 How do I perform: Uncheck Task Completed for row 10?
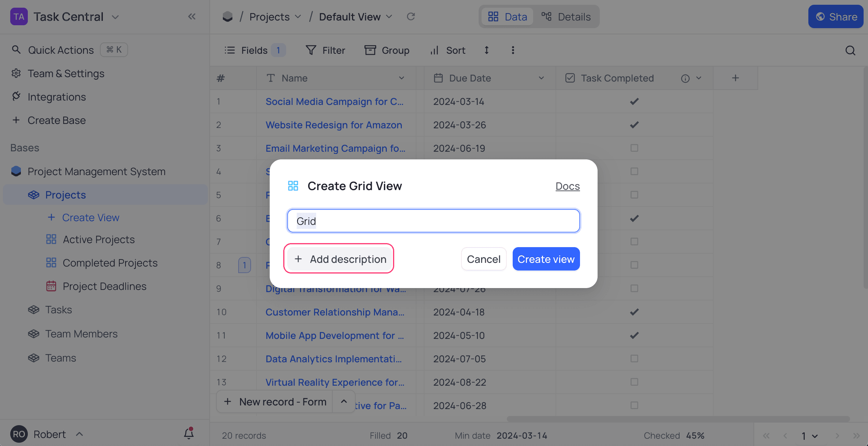coord(634,312)
